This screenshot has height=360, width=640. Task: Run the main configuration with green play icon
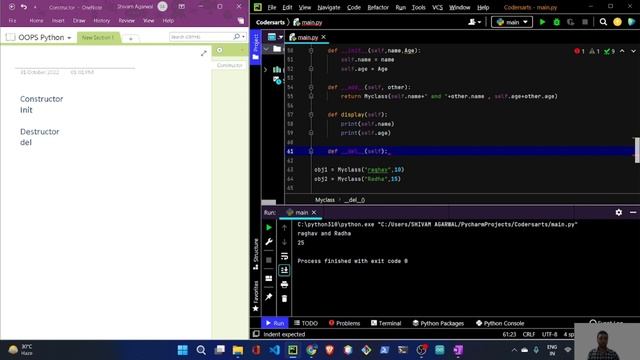(542, 22)
